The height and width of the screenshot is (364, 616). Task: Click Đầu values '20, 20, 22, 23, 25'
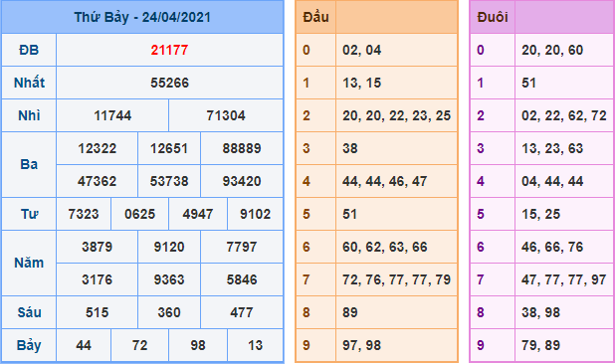click(396, 115)
